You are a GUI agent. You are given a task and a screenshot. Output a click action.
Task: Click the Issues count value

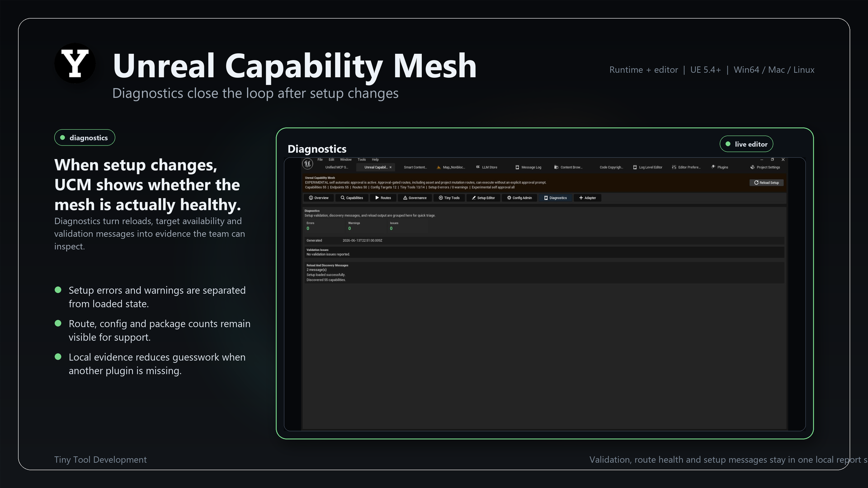point(391,229)
